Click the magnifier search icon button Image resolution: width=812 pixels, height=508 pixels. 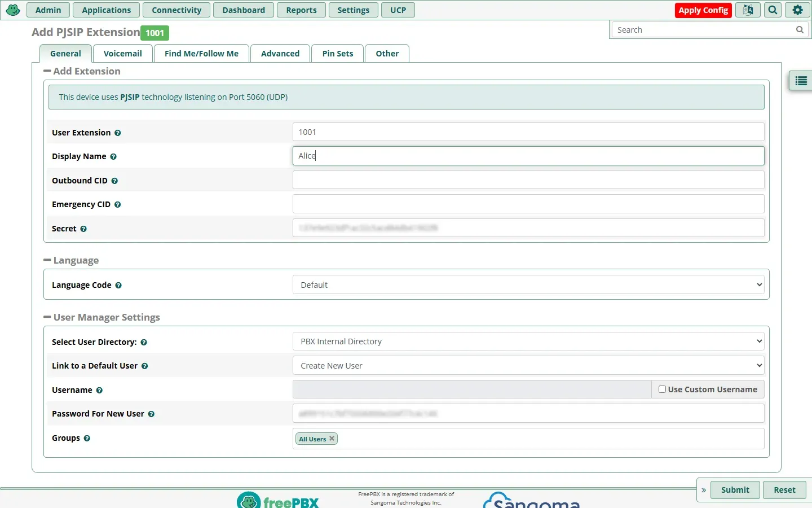point(773,10)
